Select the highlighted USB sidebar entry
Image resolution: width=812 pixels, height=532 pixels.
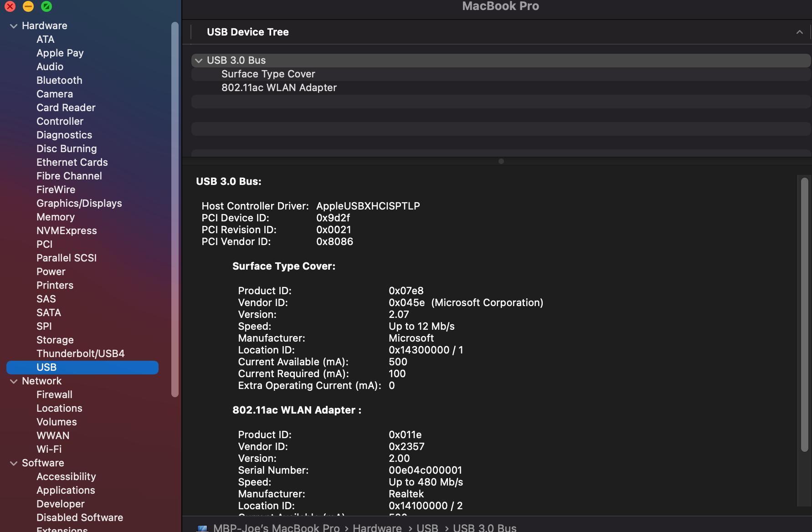(82, 367)
